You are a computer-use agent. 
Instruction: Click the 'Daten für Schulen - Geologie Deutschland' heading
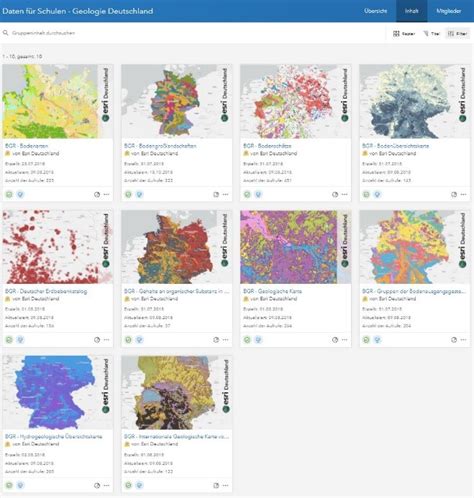click(78, 11)
